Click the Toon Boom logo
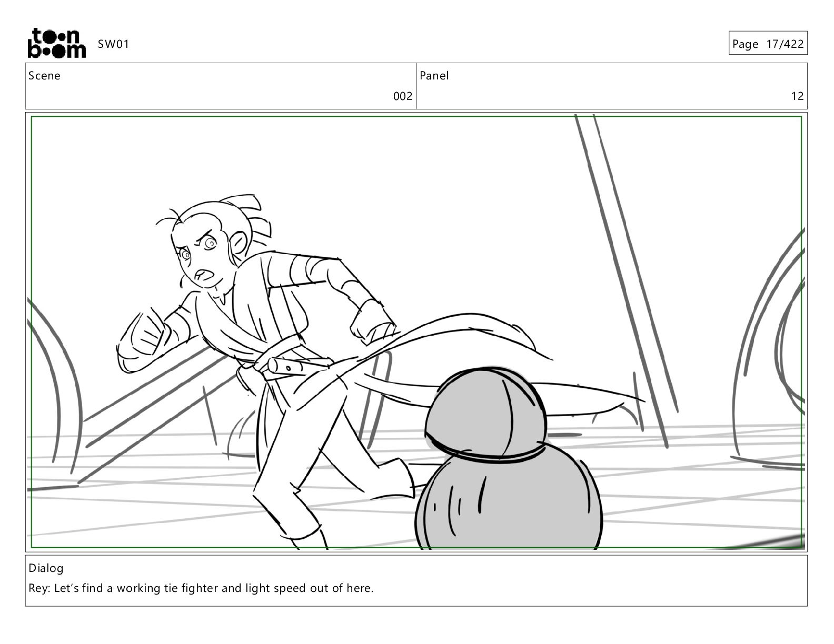This screenshot has width=834, height=644. pyautogui.click(x=56, y=43)
